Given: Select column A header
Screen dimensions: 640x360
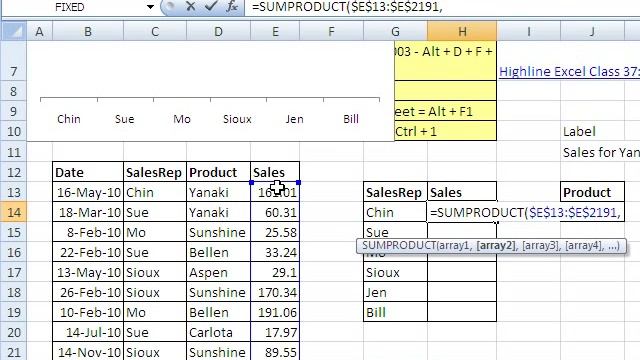Looking at the screenshot, I should coord(40,31).
